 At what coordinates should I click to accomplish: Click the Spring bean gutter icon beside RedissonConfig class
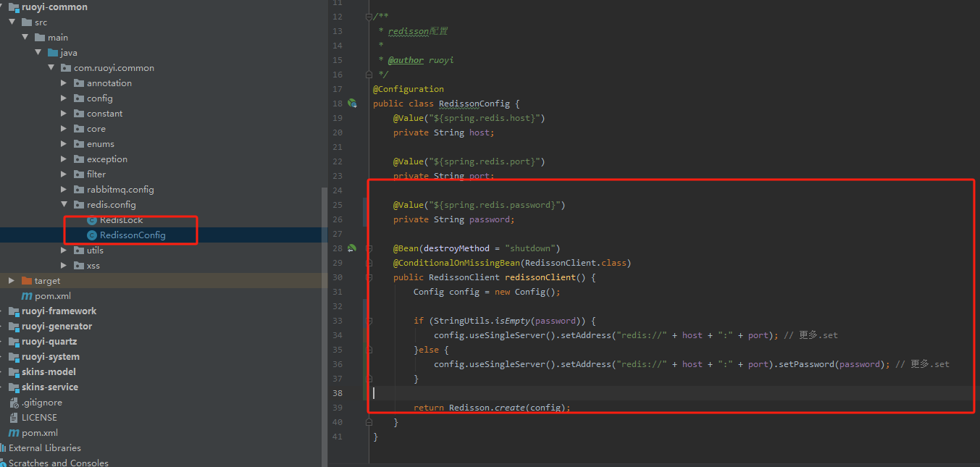click(x=353, y=103)
